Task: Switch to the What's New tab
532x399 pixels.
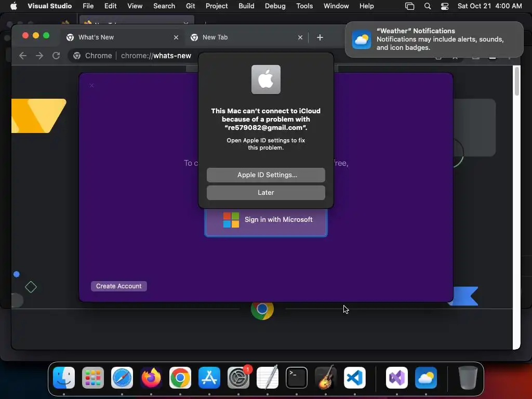Action: (x=122, y=37)
